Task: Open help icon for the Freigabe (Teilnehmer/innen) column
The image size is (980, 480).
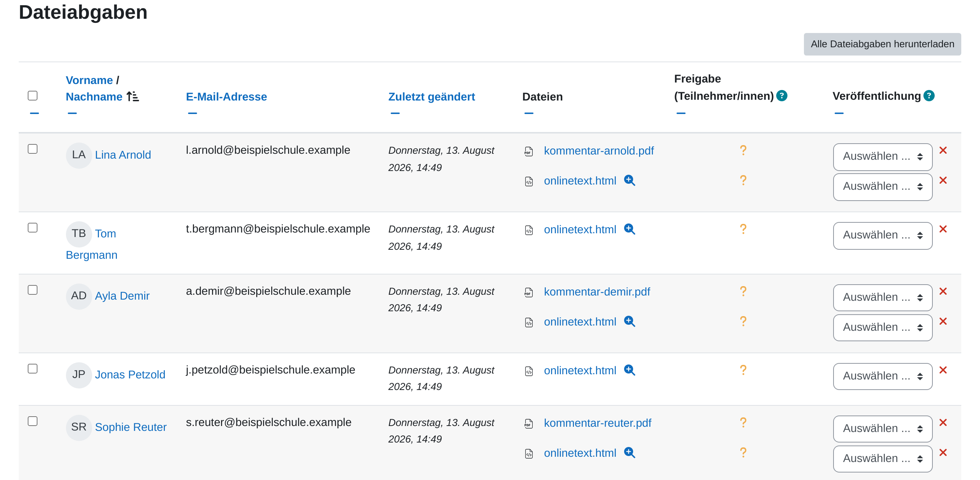Action: [782, 96]
